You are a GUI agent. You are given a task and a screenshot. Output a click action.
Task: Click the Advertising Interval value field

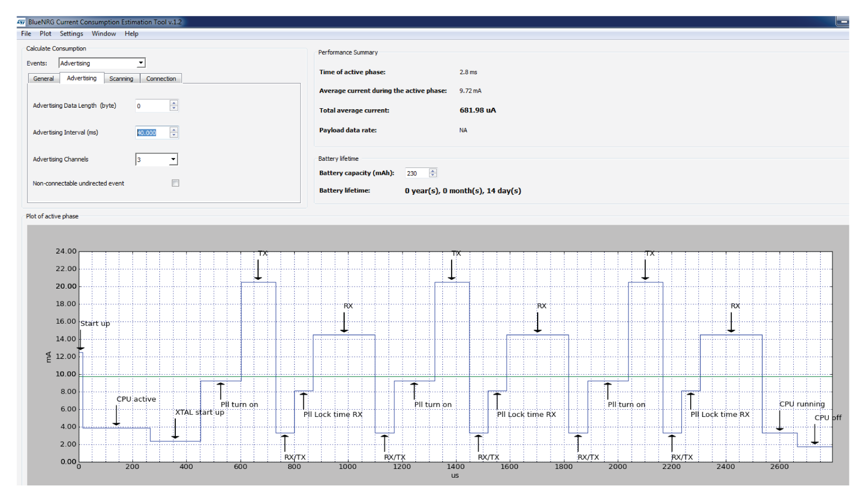153,132
